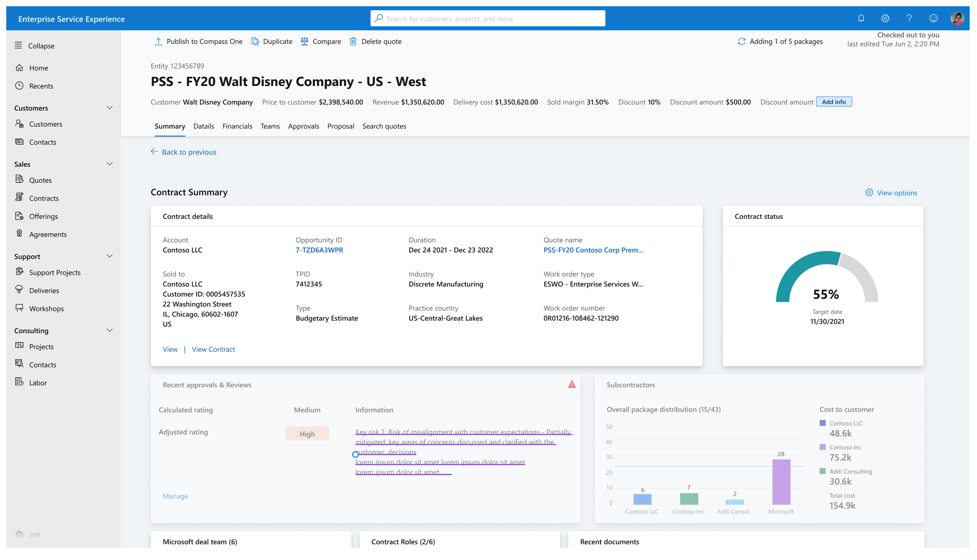Screen dimensions: 977x560
Task: Open the feedback smiley icon
Action: click(x=933, y=18)
